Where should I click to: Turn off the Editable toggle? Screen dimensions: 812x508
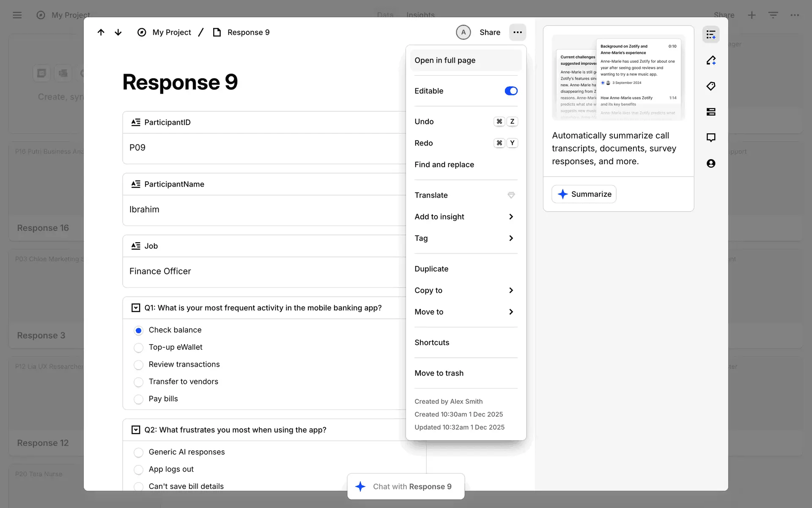(x=511, y=91)
